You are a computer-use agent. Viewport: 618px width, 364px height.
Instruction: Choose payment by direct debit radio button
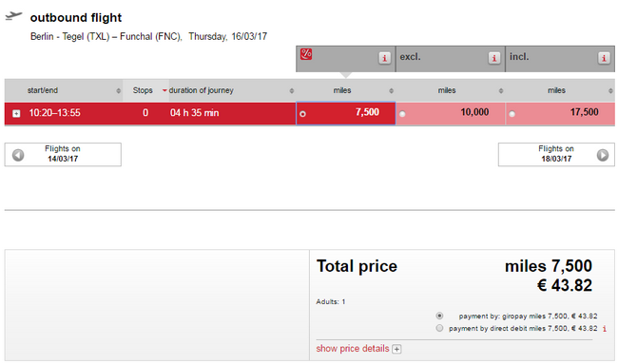pos(439,328)
